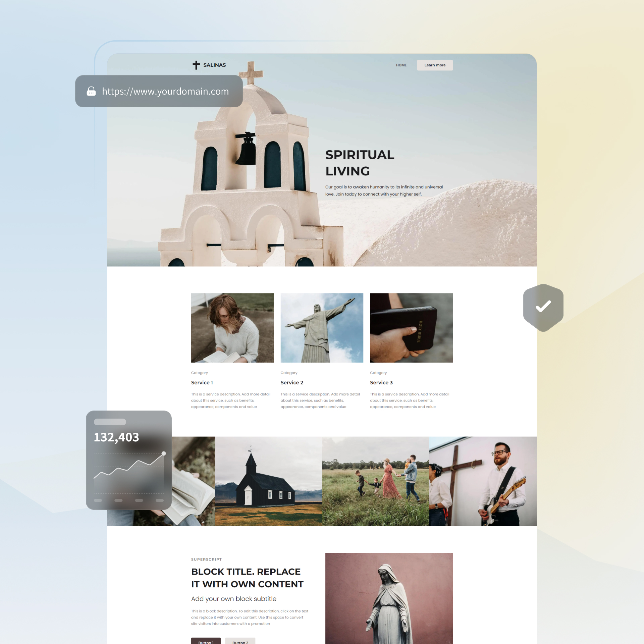Click the verified checkmark shield icon
The image size is (644, 644).
(543, 306)
